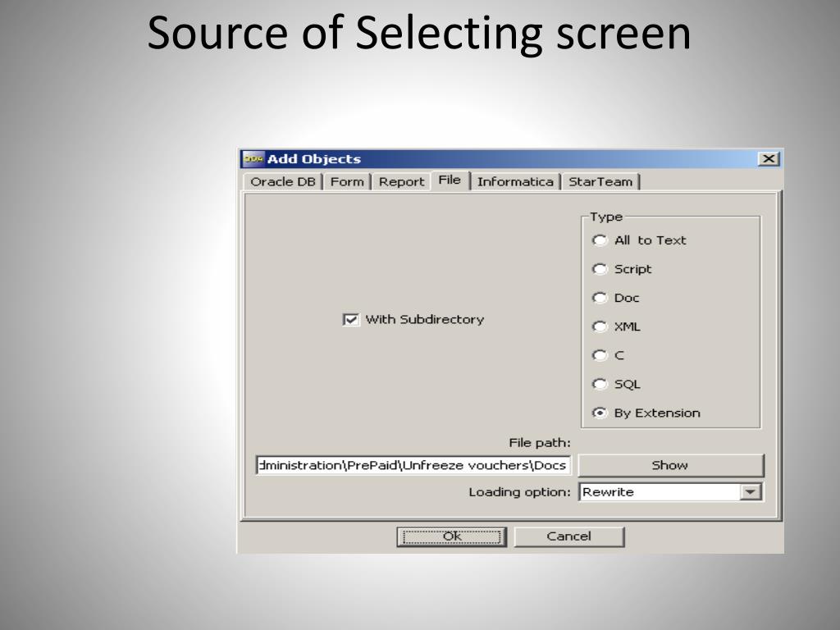Select the All to Text radio option
Screen dimensions: 840x630
tap(600, 240)
